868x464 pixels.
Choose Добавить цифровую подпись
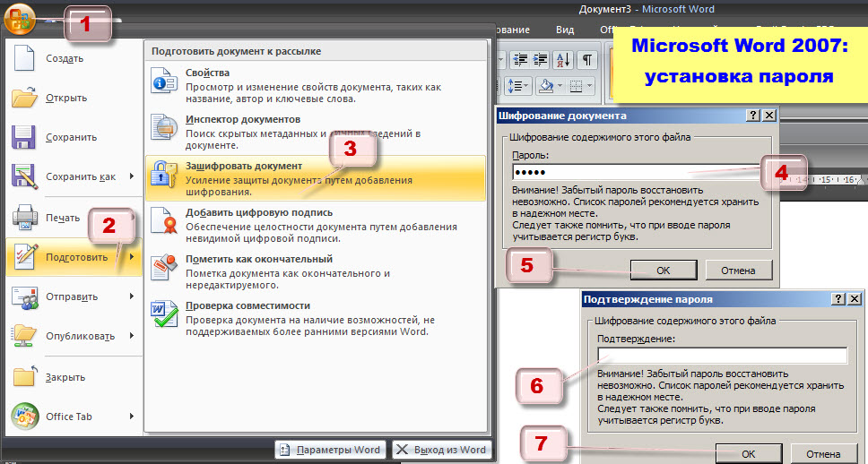pos(316,225)
